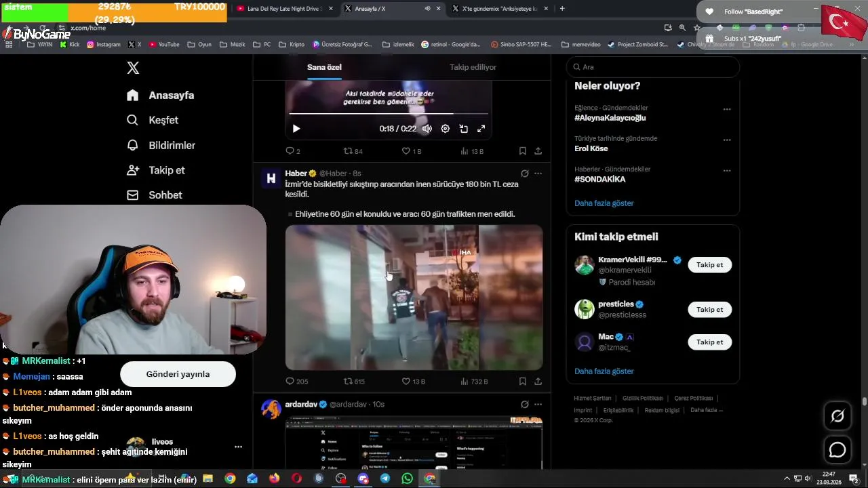This screenshot has height=488, width=868.
Task: Like the video post showing 1 B
Action: (x=412, y=151)
